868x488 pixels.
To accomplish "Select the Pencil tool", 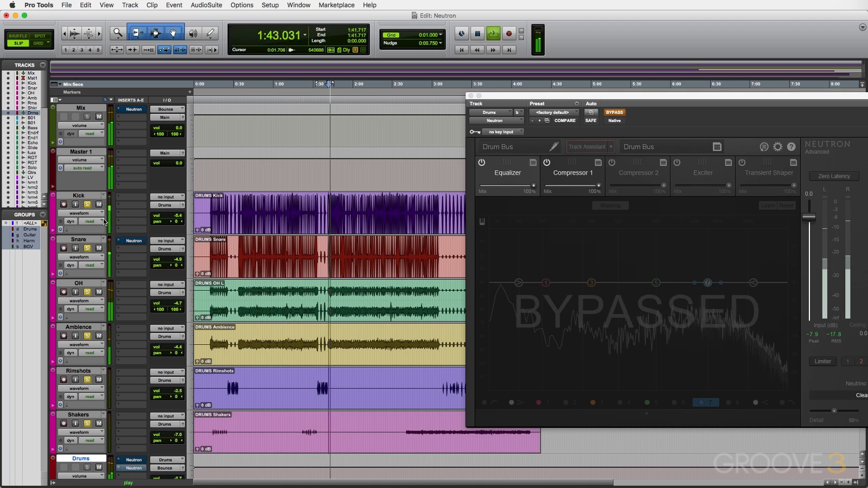I will (x=210, y=34).
